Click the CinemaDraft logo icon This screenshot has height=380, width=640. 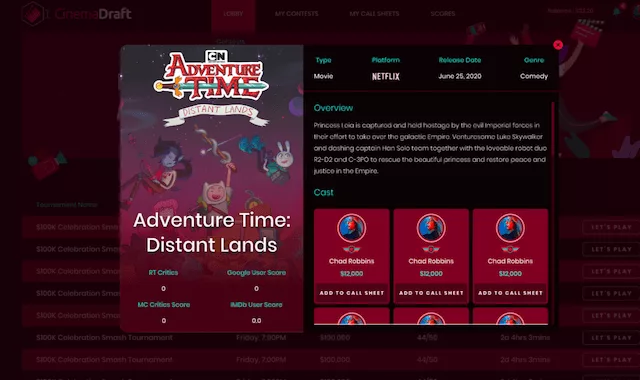pyautogui.click(x=33, y=13)
